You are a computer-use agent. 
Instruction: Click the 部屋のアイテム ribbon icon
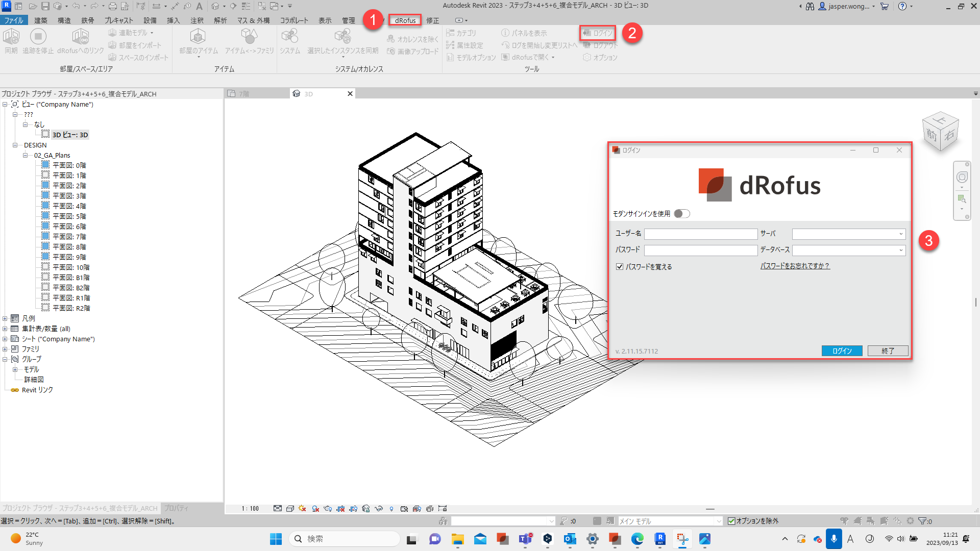(x=198, y=37)
